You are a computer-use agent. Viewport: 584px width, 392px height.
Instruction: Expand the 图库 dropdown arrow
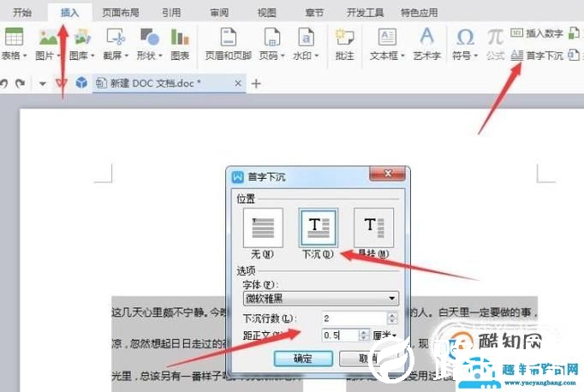coord(92,56)
